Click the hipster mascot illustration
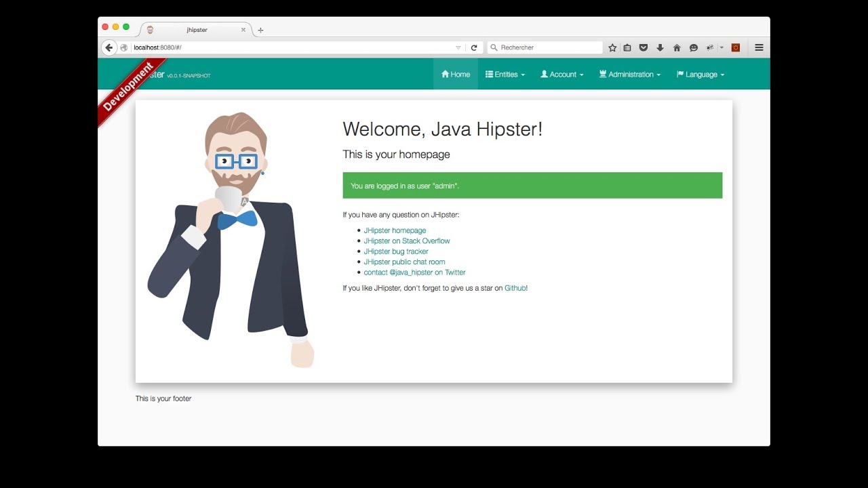The image size is (868, 488). pos(231,240)
